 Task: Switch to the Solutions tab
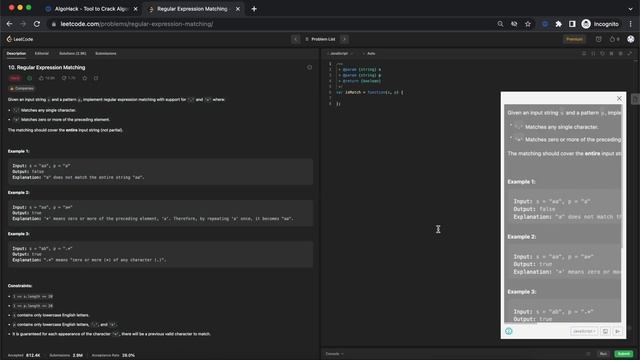coord(73,53)
